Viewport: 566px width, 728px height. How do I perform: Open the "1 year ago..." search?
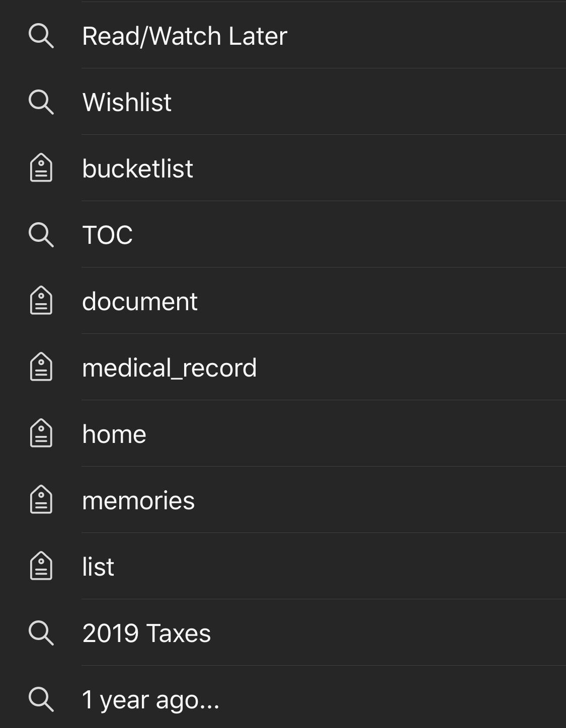[x=150, y=699]
